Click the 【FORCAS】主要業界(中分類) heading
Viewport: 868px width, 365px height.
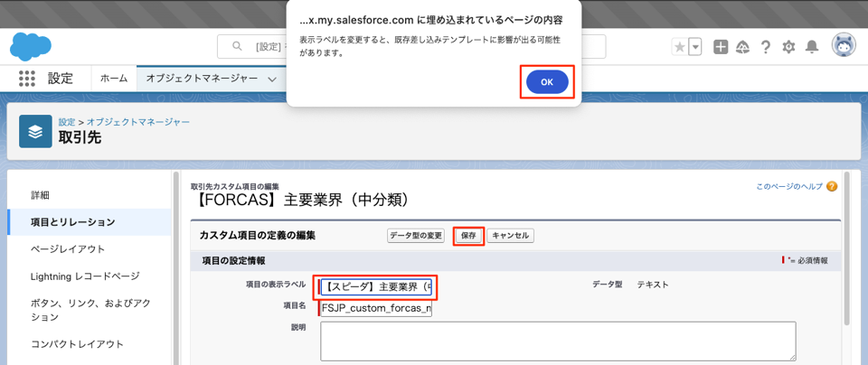[x=302, y=201]
